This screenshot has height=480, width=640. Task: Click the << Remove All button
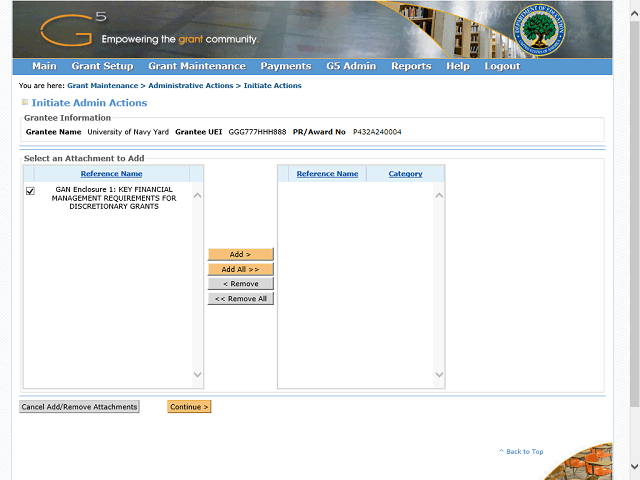tap(240, 299)
